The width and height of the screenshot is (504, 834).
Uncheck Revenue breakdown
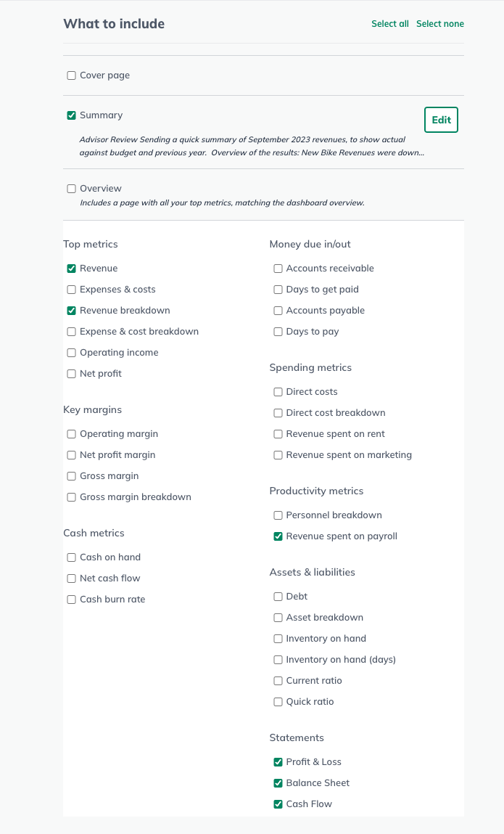[x=71, y=310]
